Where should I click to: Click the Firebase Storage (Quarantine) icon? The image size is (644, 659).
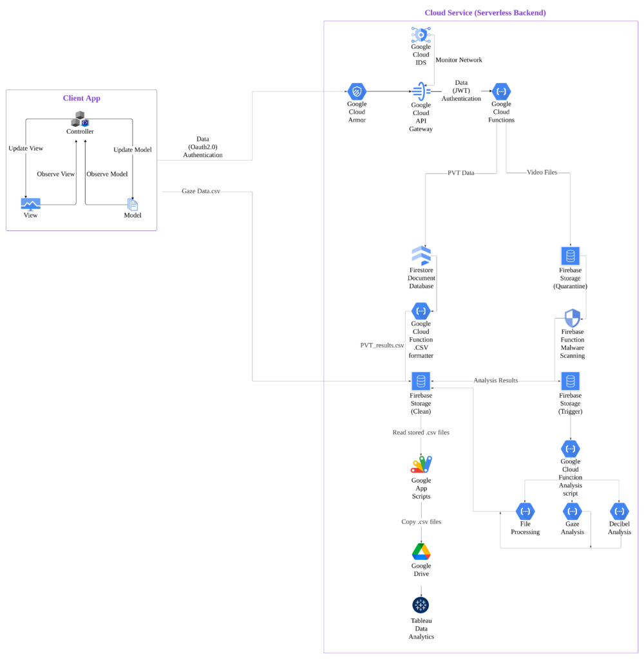(570, 256)
